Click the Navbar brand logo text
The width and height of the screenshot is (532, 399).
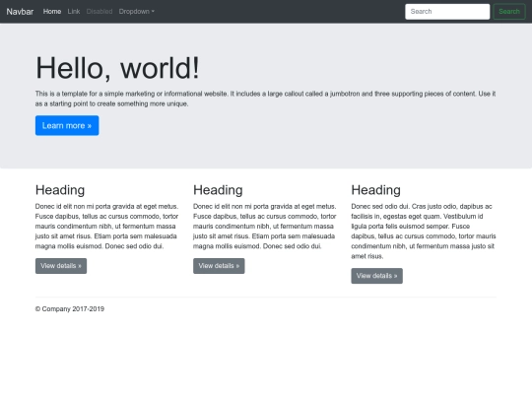(x=20, y=12)
